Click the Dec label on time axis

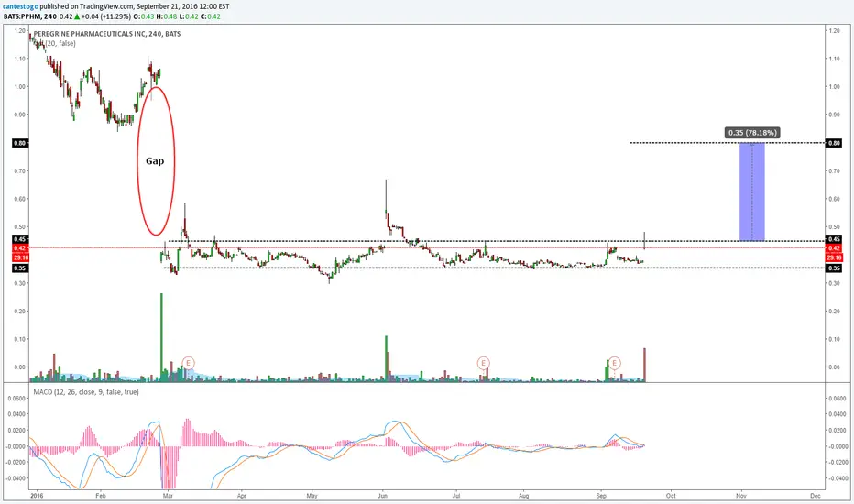[816, 496]
